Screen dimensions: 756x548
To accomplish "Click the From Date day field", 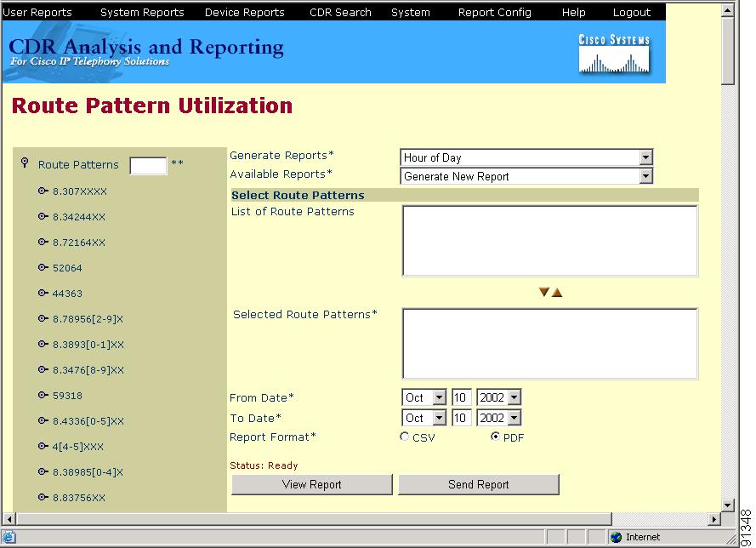I will point(460,397).
